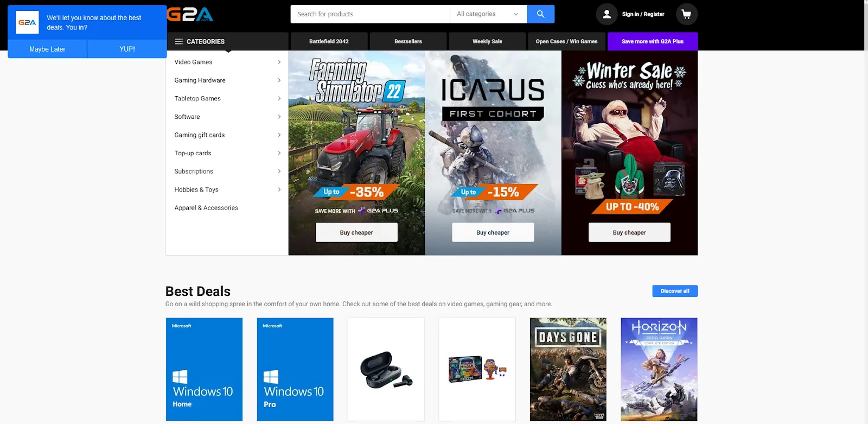Buy cheaper on Winter Sale banner
Screen dimensions: 868x424
tap(629, 232)
